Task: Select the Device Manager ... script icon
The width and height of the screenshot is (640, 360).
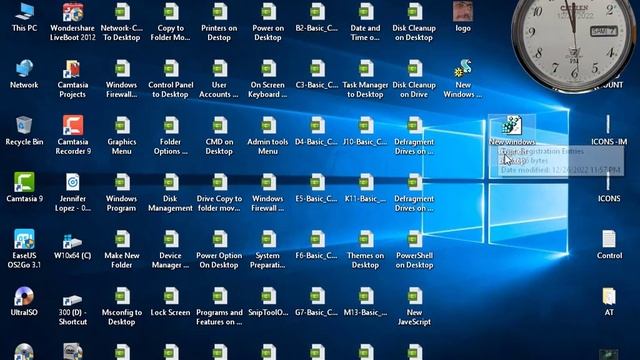Action: click(171, 239)
